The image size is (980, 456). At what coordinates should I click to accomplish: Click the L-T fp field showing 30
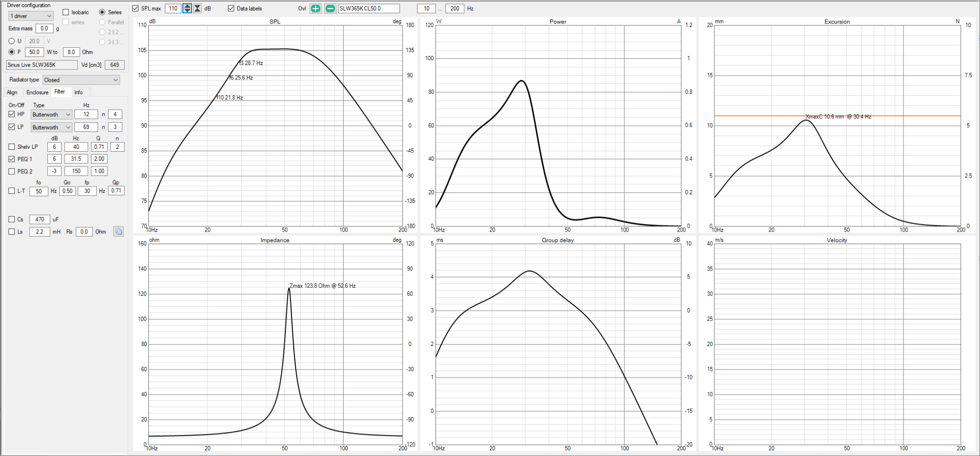click(x=87, y=191)
